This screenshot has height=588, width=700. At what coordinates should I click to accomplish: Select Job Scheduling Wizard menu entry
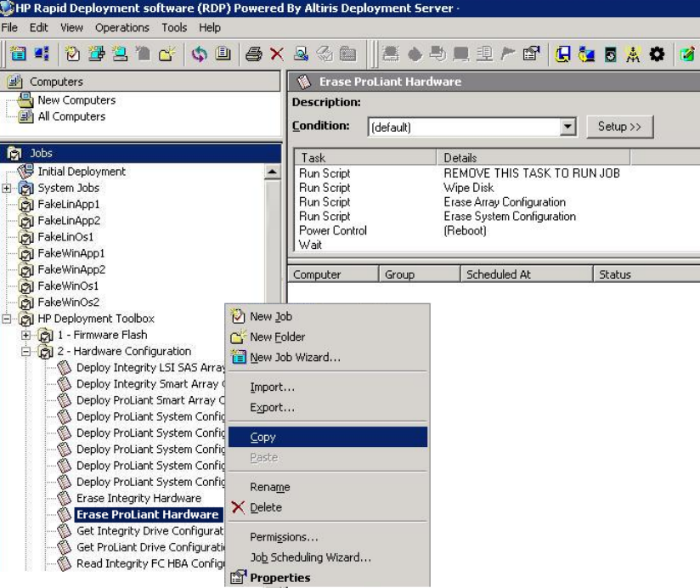pyautogui.click(x=310, y=558)
